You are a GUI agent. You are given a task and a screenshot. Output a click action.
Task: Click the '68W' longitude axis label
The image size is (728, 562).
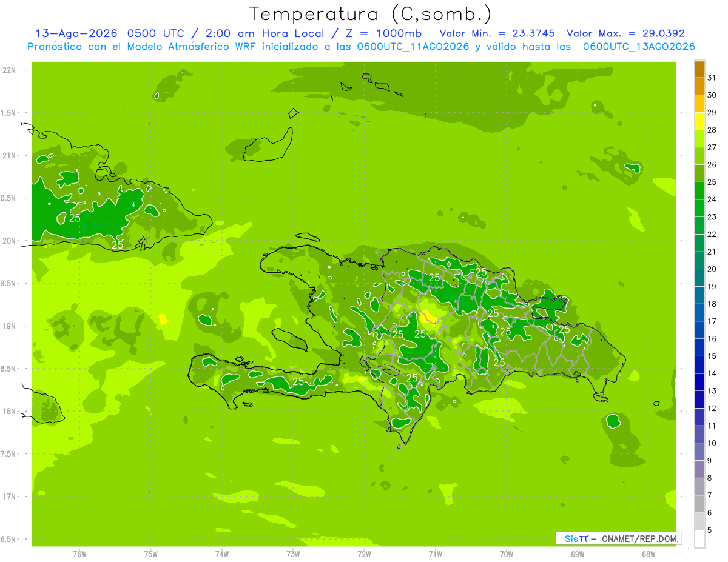click(x=648, y=554)
